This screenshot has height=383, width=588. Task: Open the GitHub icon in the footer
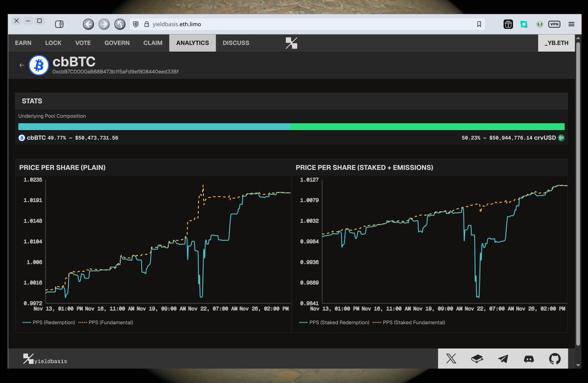(555, 358)
